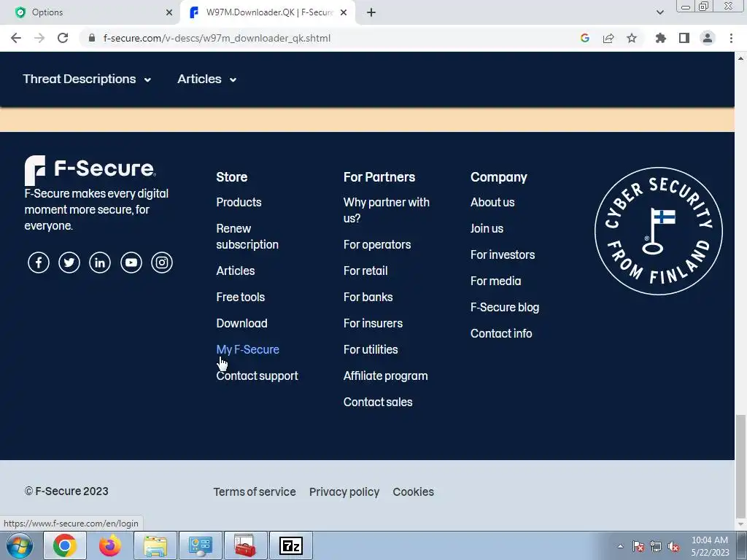Open the About us link

492,203
